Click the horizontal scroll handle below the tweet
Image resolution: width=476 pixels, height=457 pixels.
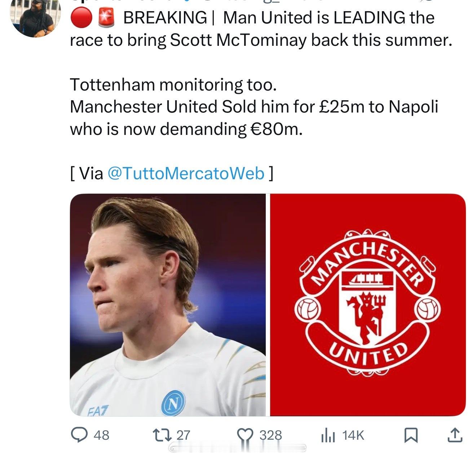click(x=238, y=448)
